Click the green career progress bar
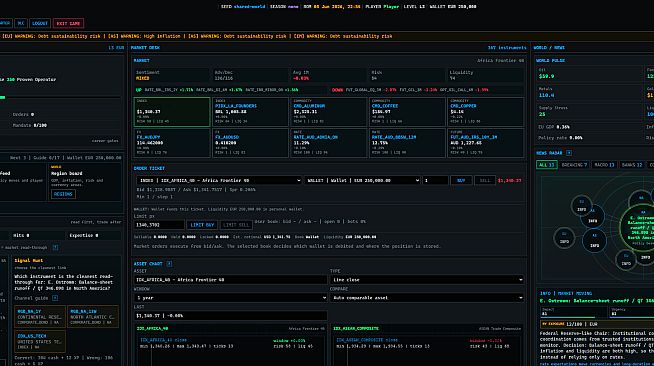Image resolution: width=654 pixels, height=366 pixels. [x=3, y=98]
